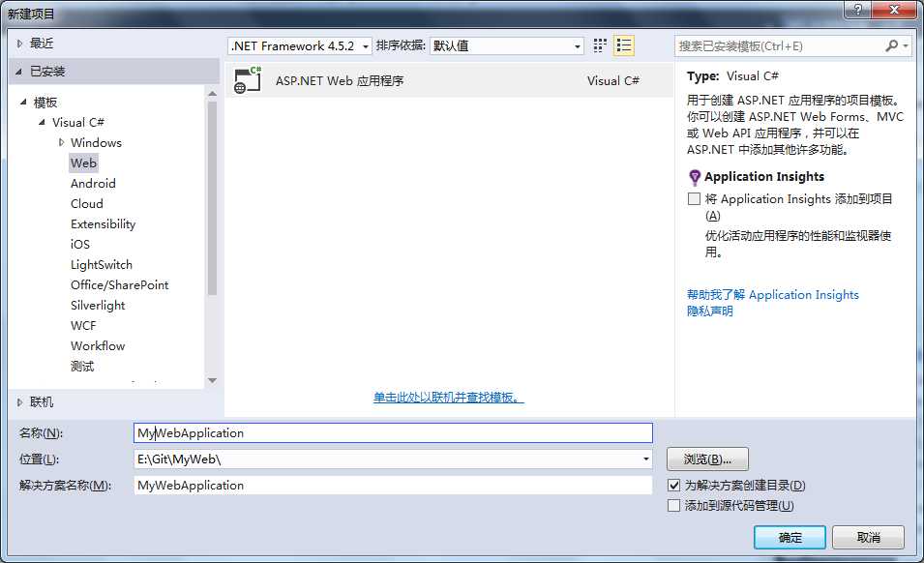Switch to medium icons list view
Screen dimensions: 924x563
[623, 45]
